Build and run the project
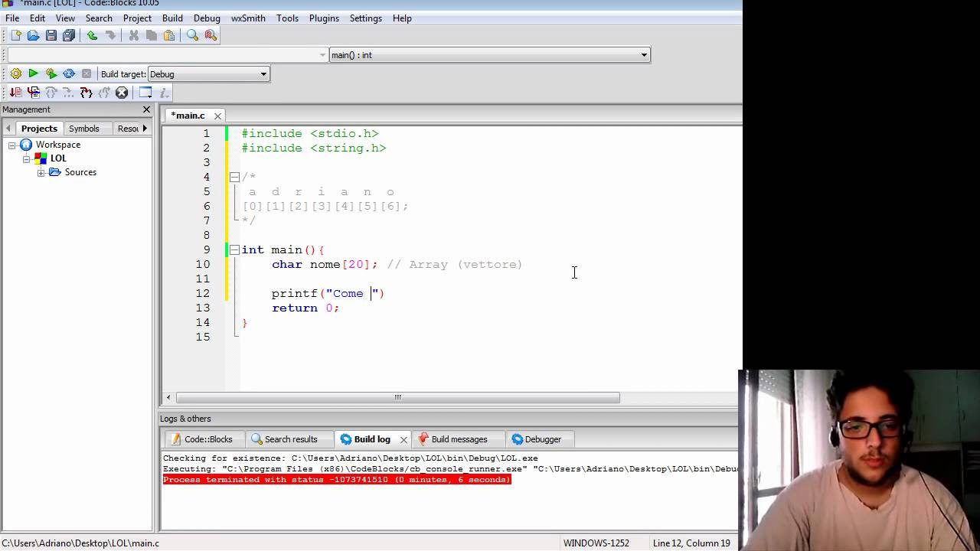Screen dimensions: 980x551 tap(51, 73)
